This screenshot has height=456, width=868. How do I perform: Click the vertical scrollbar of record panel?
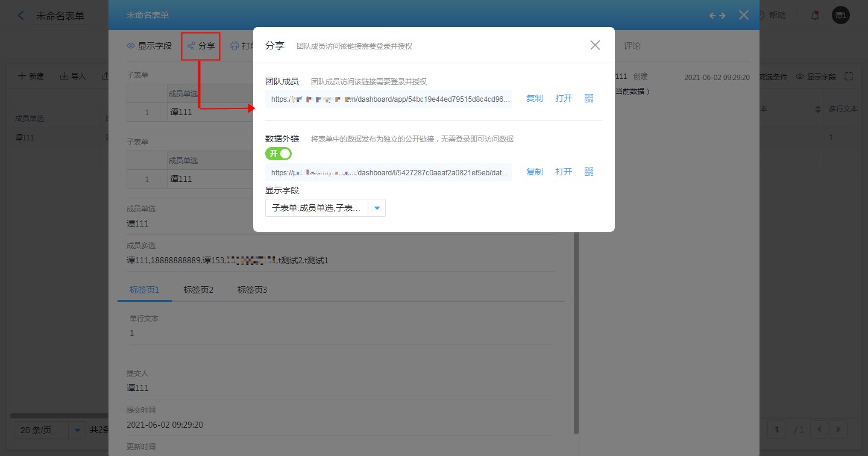tap(576, 331)
